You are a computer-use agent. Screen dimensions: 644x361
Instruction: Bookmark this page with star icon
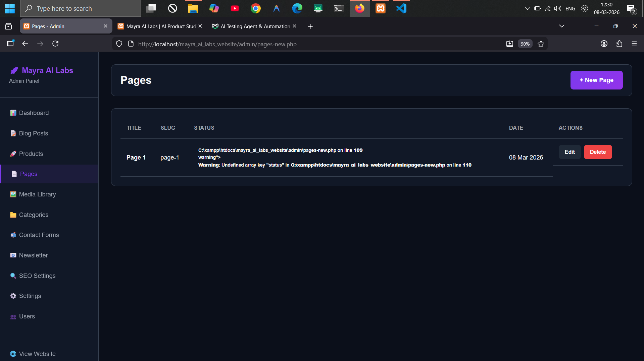541,44
